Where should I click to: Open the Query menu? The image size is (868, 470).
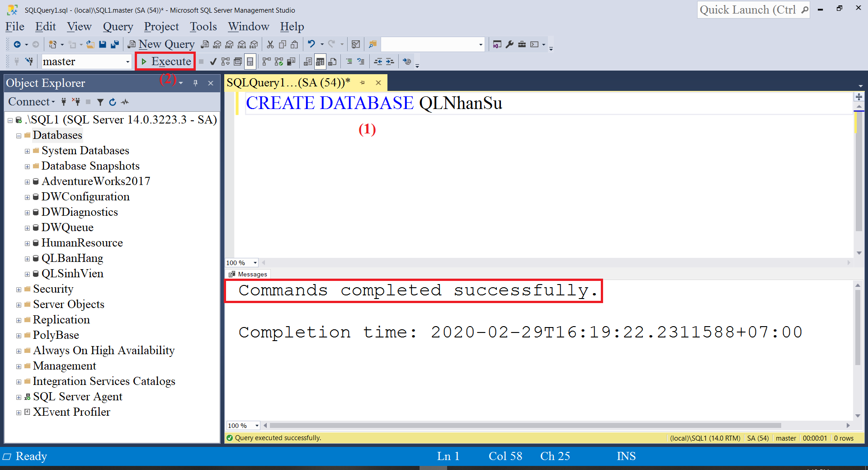tap(118, 26)
